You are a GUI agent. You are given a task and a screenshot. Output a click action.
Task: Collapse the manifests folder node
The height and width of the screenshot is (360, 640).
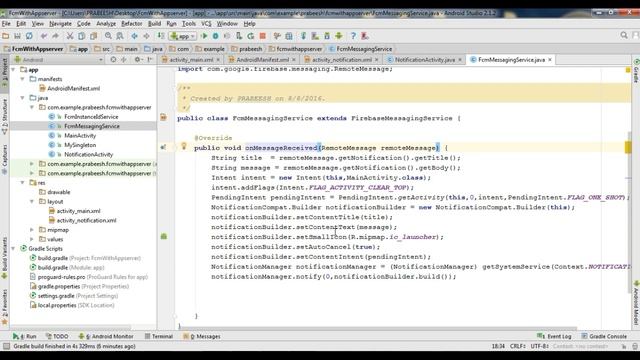click(22, 79)
